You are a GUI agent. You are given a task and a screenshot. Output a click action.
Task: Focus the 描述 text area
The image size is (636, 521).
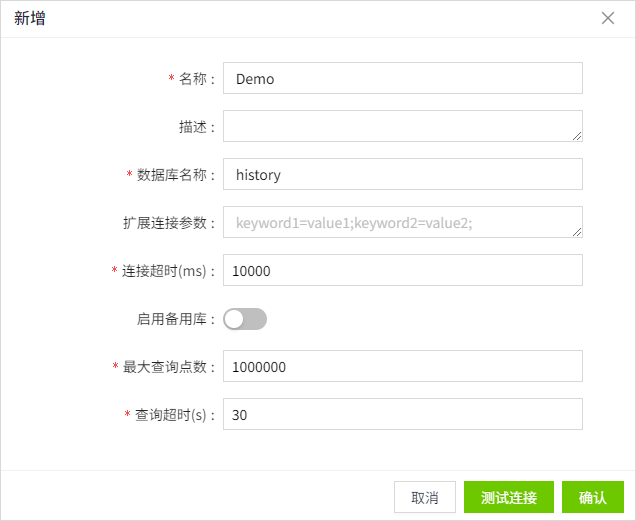click(x=400, y=126)
